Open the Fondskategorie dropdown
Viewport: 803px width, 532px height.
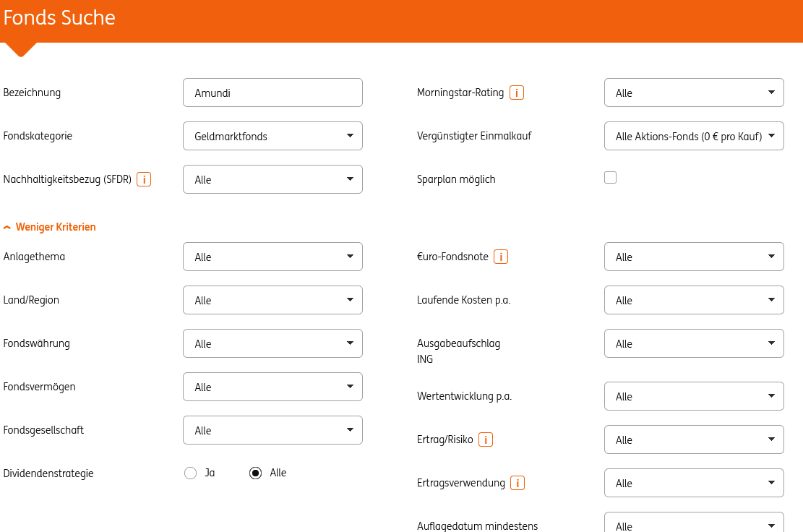(272, 136)
